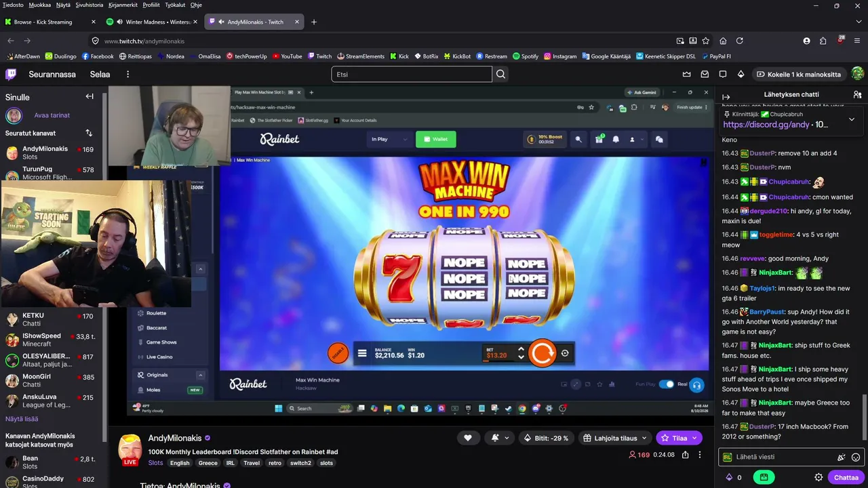868x488 pixels.
Task: Open the chat emote picker smiley
Action: (x=856, y=457)
